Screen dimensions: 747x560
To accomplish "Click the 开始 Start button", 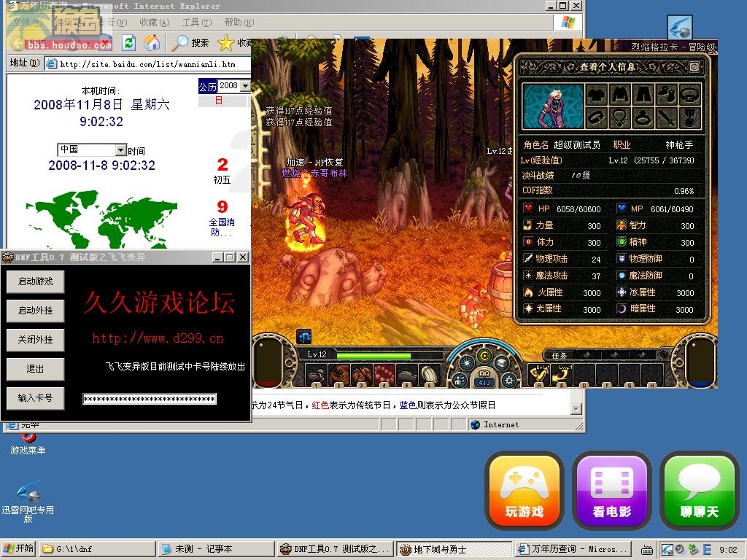I will tap(18, 548).
